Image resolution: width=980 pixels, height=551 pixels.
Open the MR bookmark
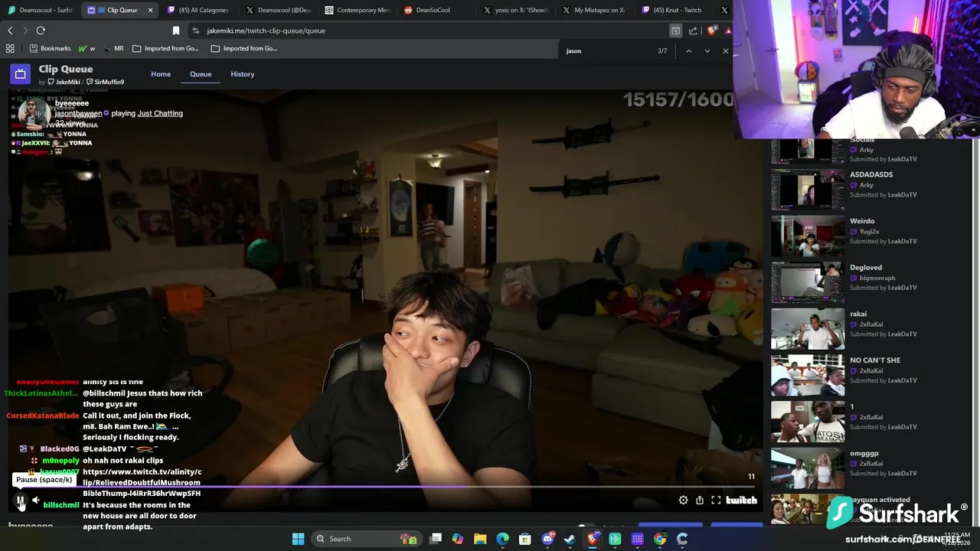[x=114, y=48]
